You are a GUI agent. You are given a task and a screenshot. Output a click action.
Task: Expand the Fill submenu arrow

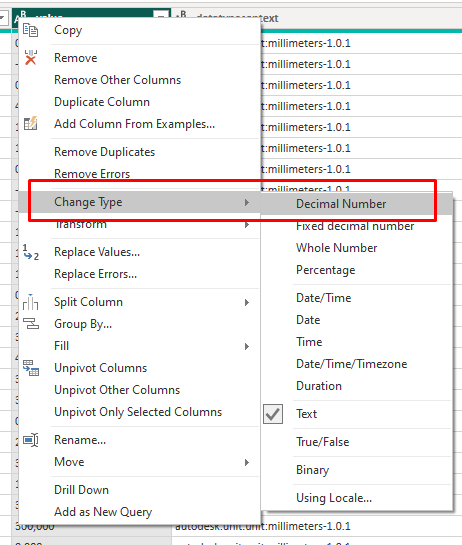pos(247,346)
